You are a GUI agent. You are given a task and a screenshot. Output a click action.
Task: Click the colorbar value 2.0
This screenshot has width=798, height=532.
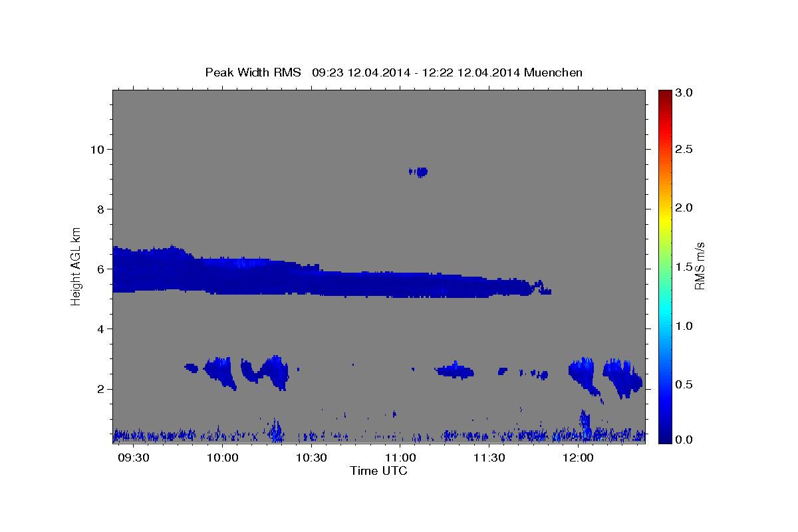click(684, 207)
